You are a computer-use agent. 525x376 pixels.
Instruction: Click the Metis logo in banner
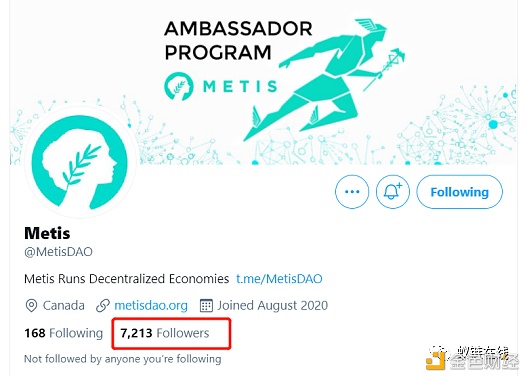(221, 86)
